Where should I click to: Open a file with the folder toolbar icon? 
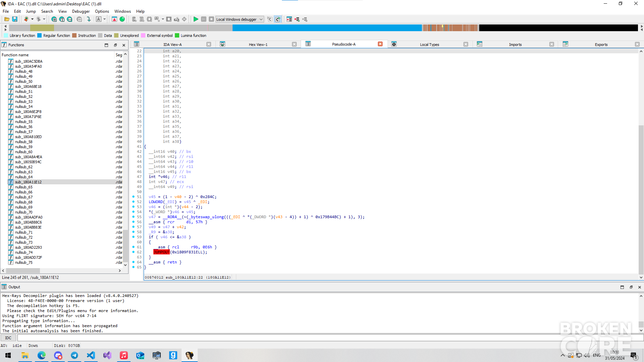pyautogui.click(x=7, y=19)
